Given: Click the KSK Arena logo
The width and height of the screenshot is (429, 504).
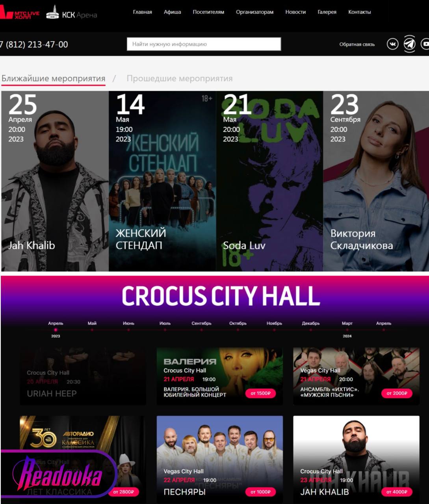Looking at the screenshot, I should point(71,14).
